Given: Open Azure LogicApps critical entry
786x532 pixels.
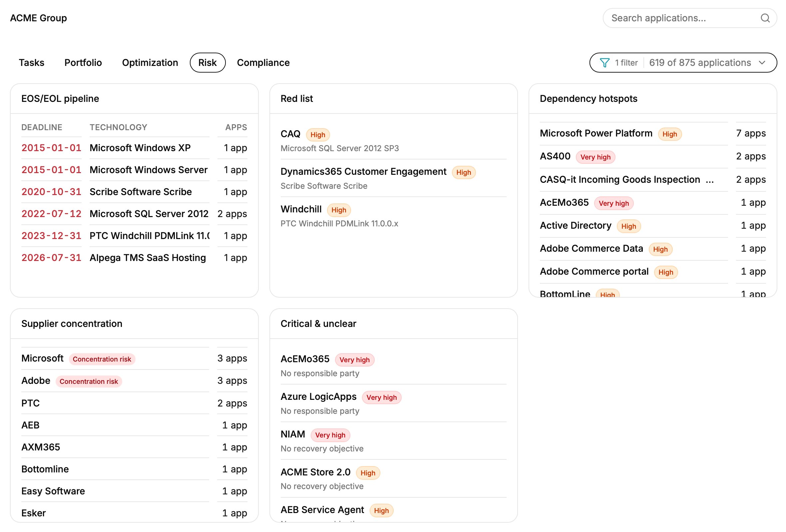Looking at the screenshot, I should click(393, 403).
